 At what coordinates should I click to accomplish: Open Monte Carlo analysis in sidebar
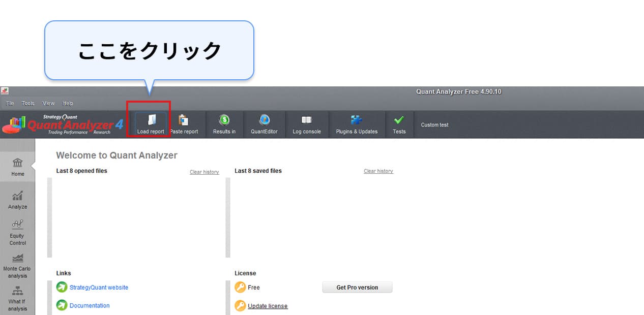(x=18, y=265)
